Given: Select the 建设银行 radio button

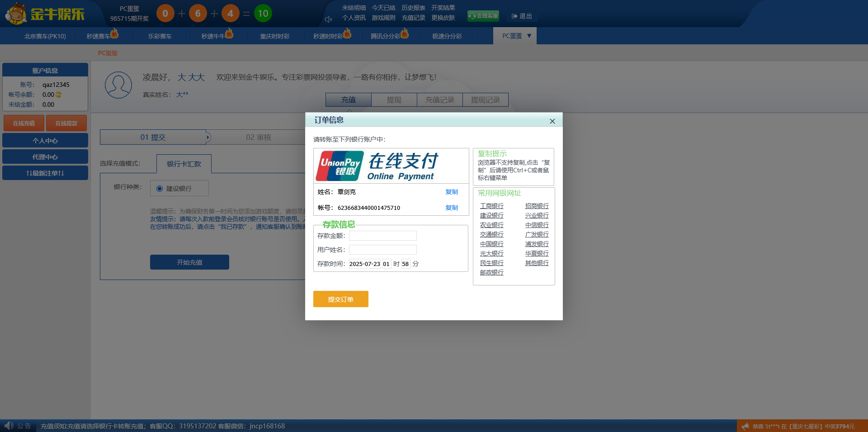Looking at the screenshot, I should (x=159, y=188).
